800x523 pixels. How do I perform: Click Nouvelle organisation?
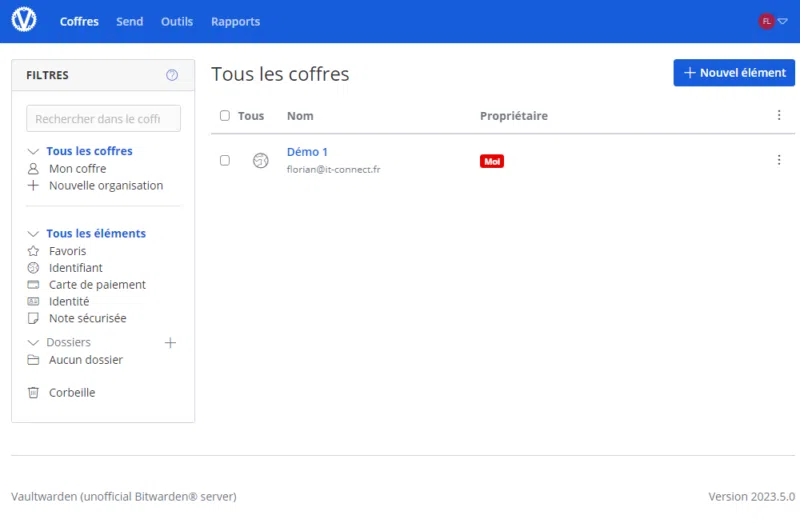pyautogui.click(x=106, y=185)
